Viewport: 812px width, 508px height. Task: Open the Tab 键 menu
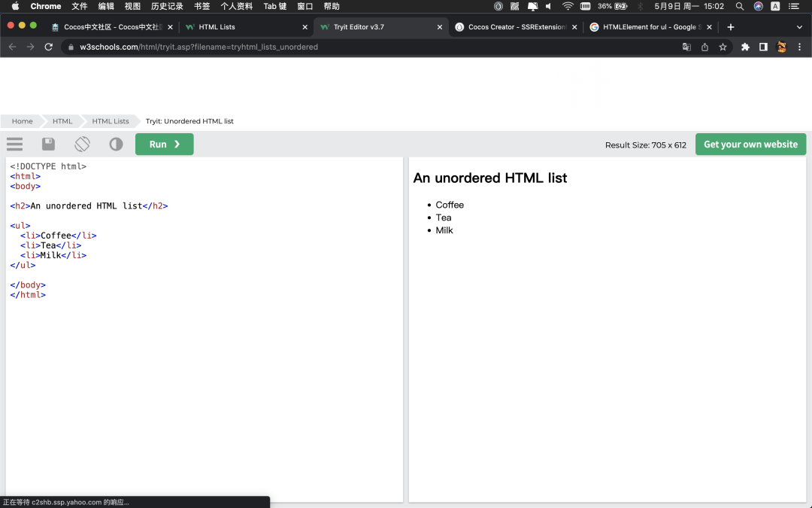coord(274,6)
